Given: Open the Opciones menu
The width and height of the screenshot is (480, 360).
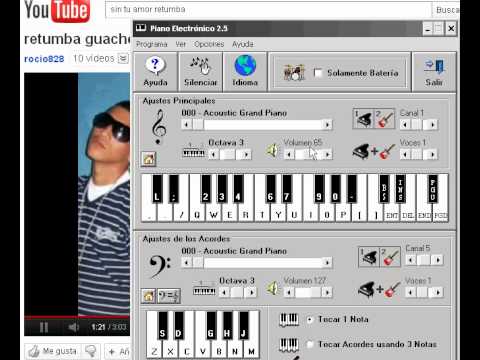Looking at the screenshot, I should click(x=209, y=44).
